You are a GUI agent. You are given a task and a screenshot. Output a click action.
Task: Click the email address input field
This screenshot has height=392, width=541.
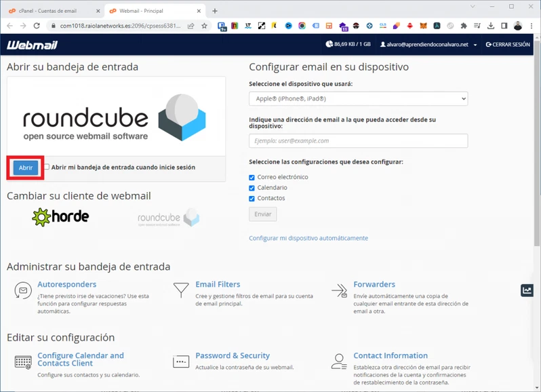pos(358,140)
